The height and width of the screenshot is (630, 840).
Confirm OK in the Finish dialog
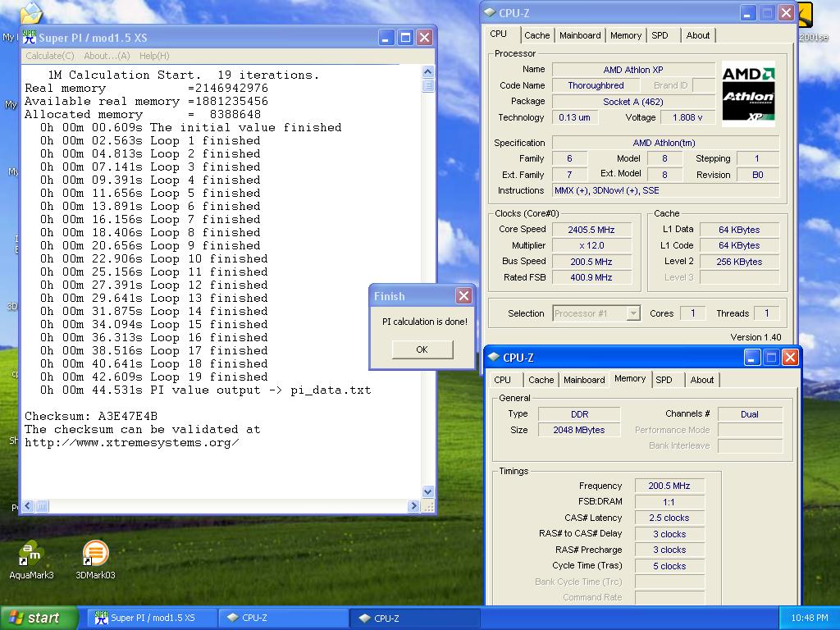tap(422, 349)
